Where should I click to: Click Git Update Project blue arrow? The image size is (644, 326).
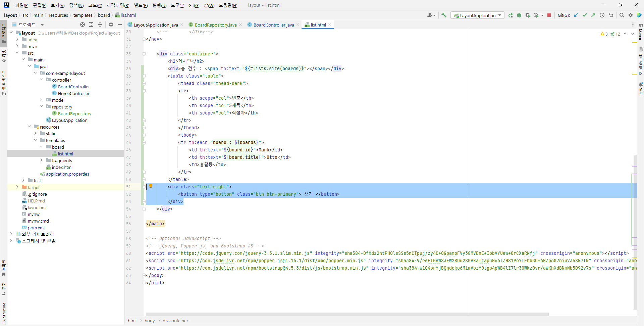click(x=576, y=15)
